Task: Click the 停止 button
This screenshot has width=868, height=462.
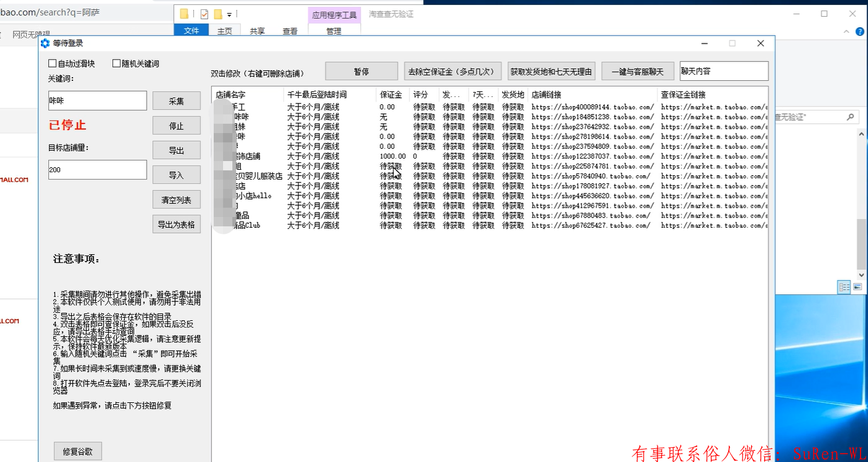Action: (x=176, y=126)
